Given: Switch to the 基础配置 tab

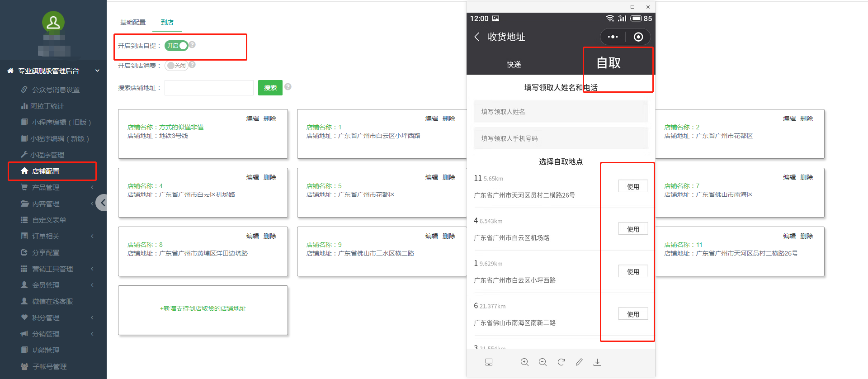Looking at the screenshot, I should coord(133,22).
